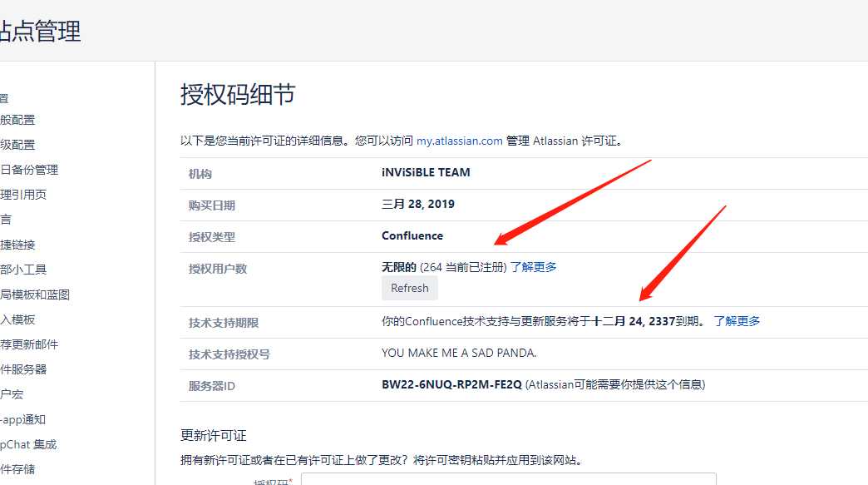Open the my.atlassian.com link
Viewport: 868px width, 485px height.
point(460,141)
